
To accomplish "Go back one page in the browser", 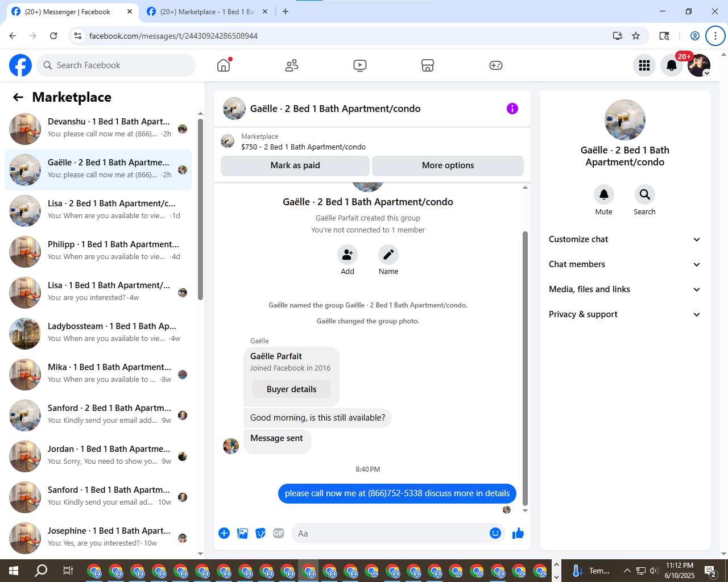I will pos(13,36).
